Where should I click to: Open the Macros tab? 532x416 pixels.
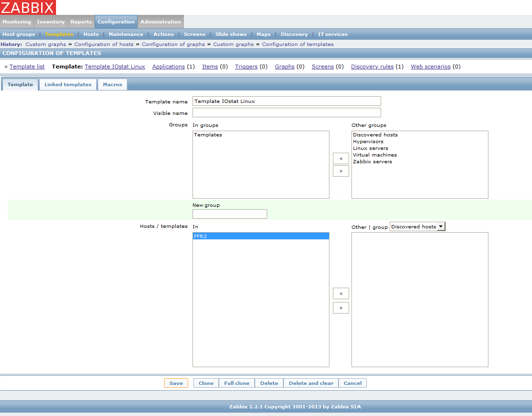coord(113,85)
